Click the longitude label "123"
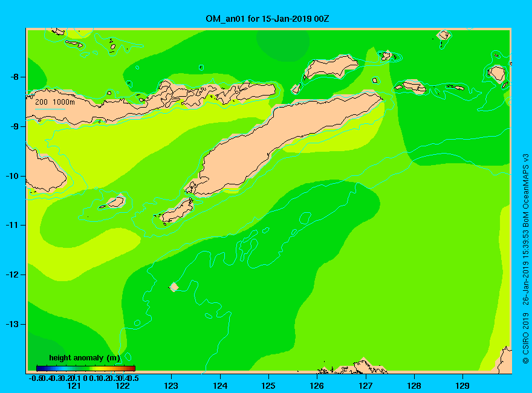 click(171, 386)
